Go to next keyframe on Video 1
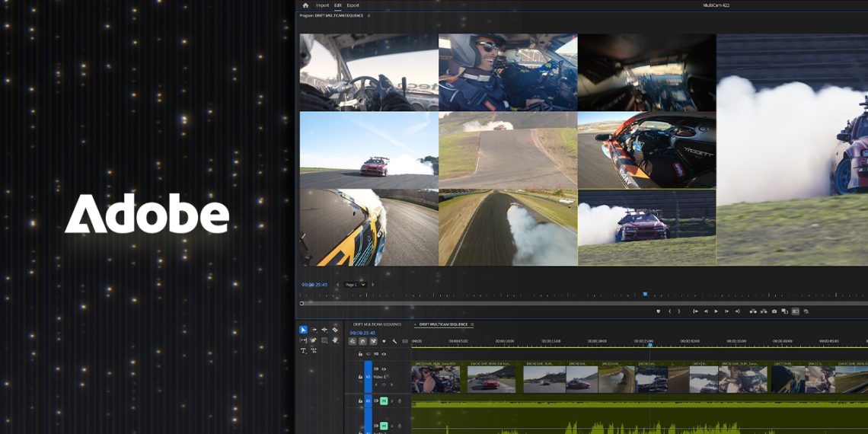 pos(392,385)
